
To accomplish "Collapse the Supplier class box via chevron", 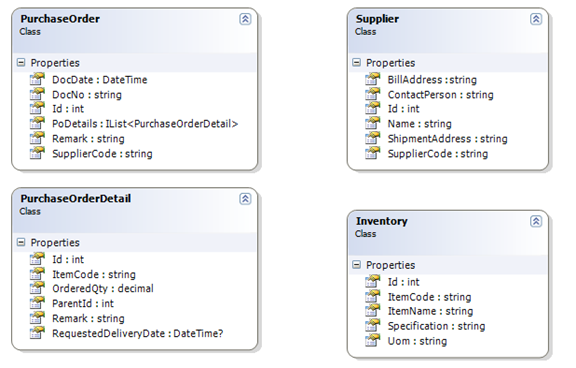I will 536,19.
